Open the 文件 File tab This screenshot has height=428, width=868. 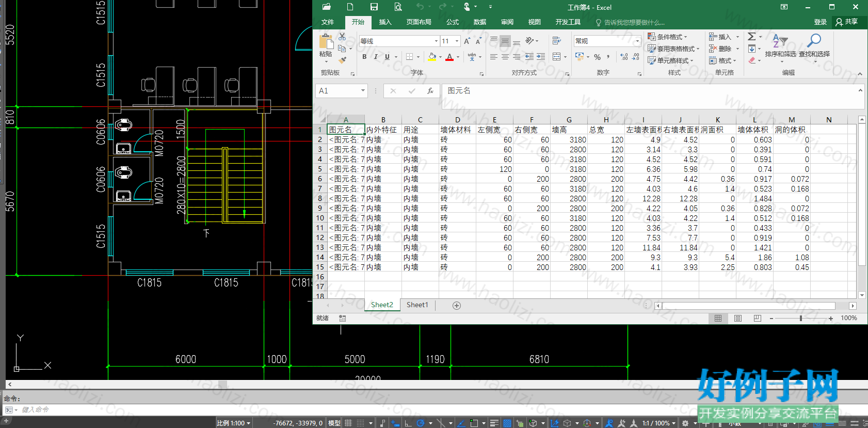[x=328, y=22]
